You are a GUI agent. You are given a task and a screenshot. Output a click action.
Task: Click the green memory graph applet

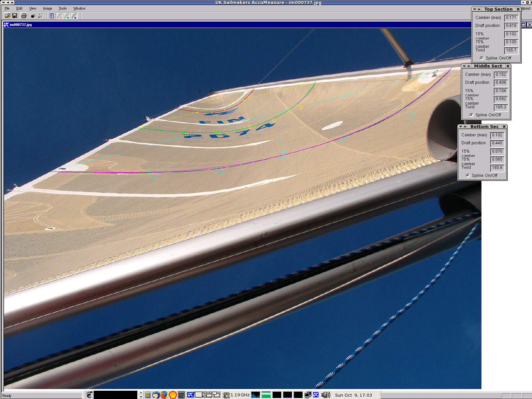point(266,395)
